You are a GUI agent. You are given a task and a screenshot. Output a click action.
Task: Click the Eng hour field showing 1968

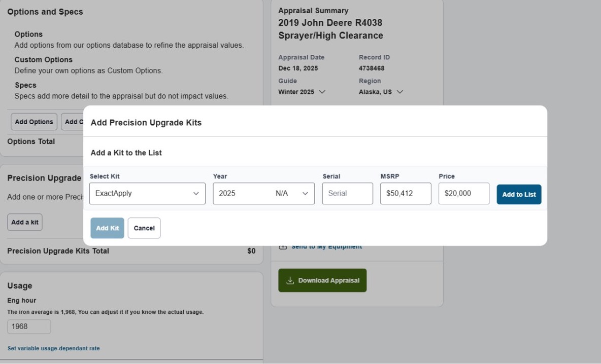29,326
